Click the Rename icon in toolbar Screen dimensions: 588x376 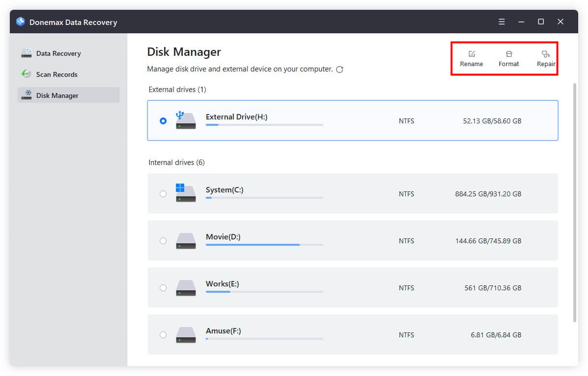pyautogui.click(x=471, y=54)
